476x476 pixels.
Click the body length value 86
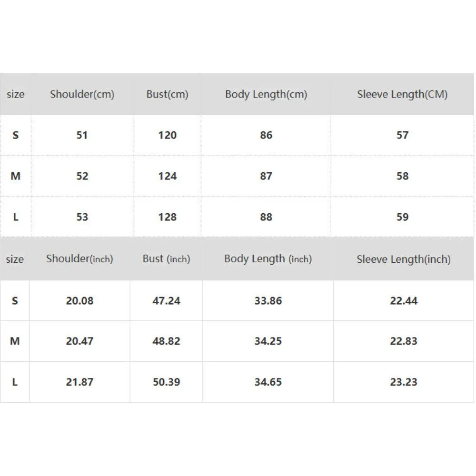tap(266, 135)
